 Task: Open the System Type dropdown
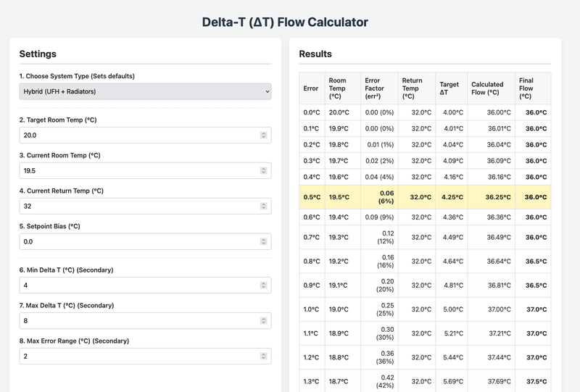click(x=145, y=91)
